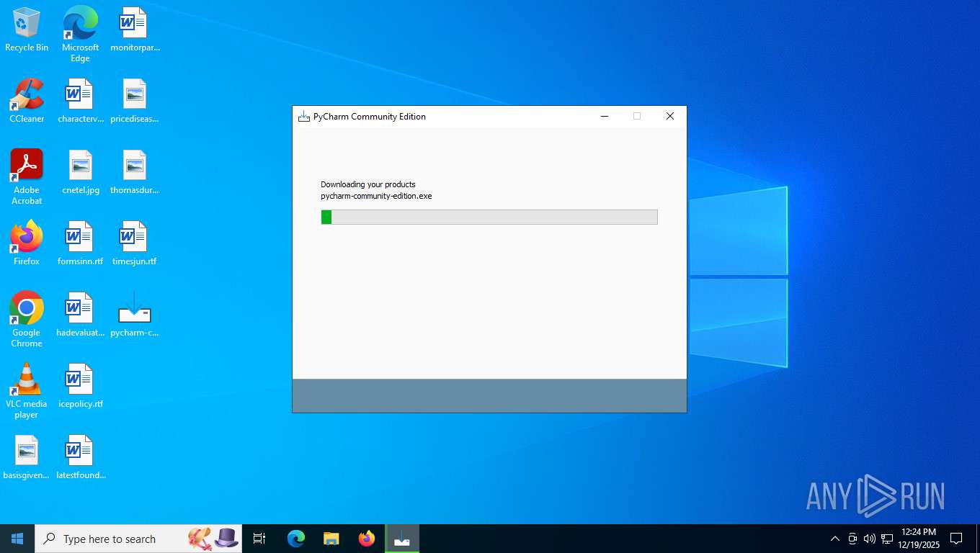
Task: Select the thomasdur image file icon
Action: pyautogui.click(x=135, y=172)
